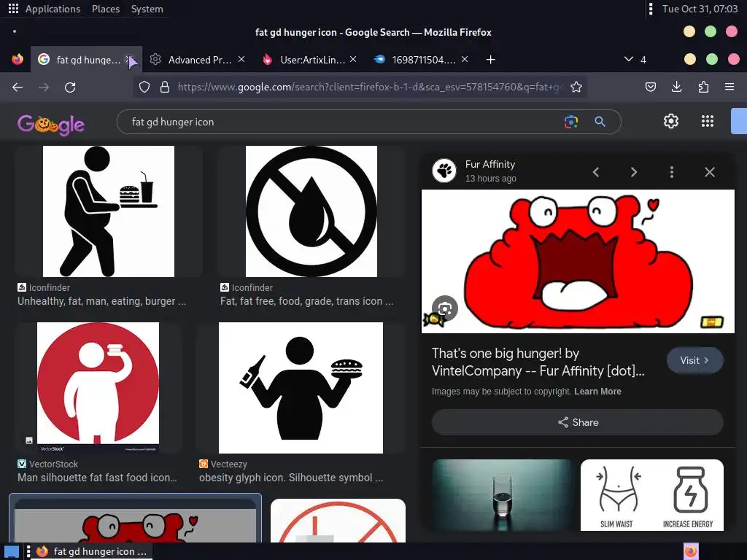Click the Google search input field
Screen dimensions: 747x560
click(343, 122)
